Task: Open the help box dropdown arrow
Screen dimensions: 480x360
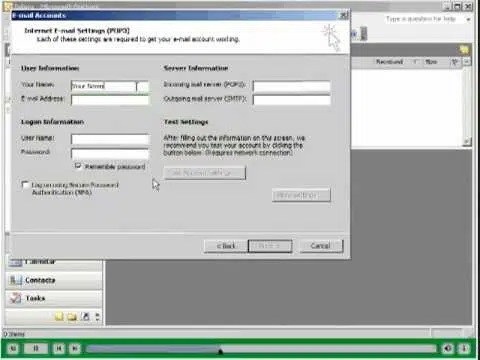Action: (x=468, y=19)
